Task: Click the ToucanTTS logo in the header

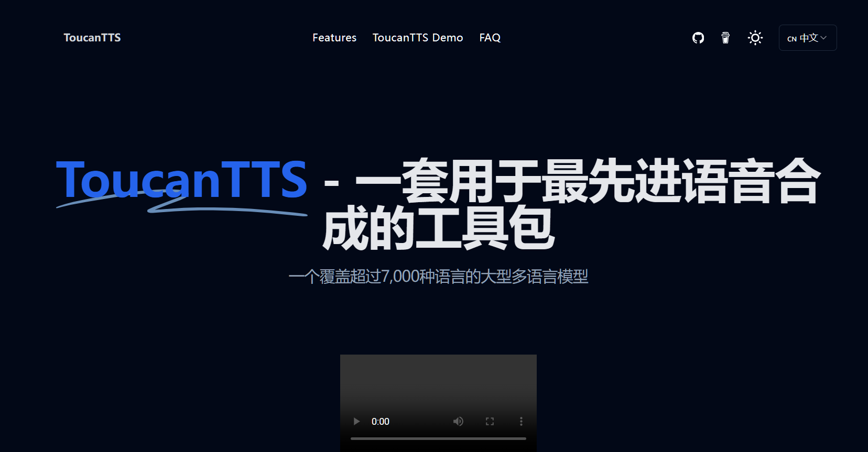Action: 92,38
